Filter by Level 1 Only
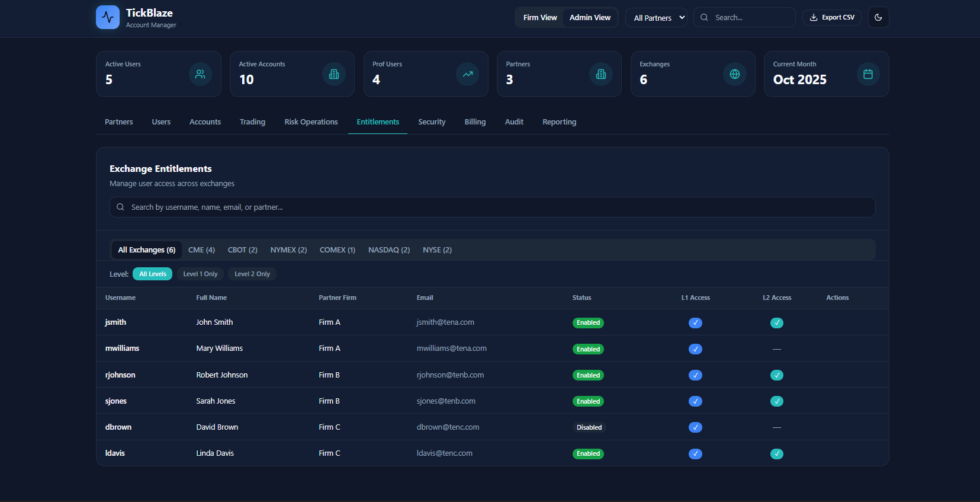This screenshot has height=502, width=980. pyautogui.click(x=200, y=274)
